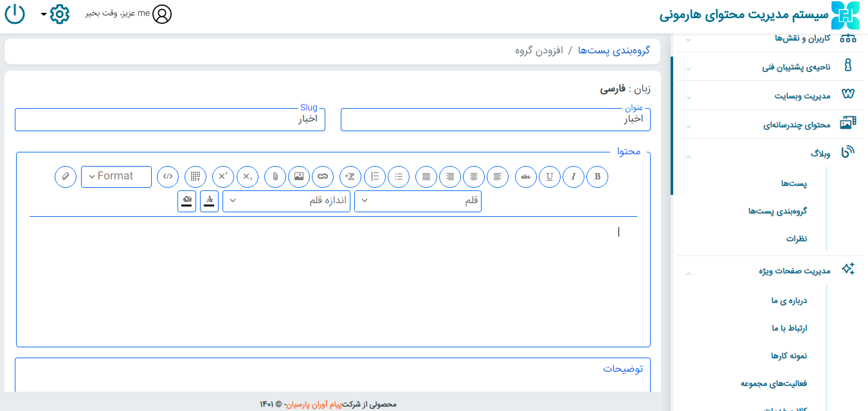The height and width of the screenshot is (411, 868).
Task: Open پست‌ها in the blog menu
Action: click(x=794, y=184)
